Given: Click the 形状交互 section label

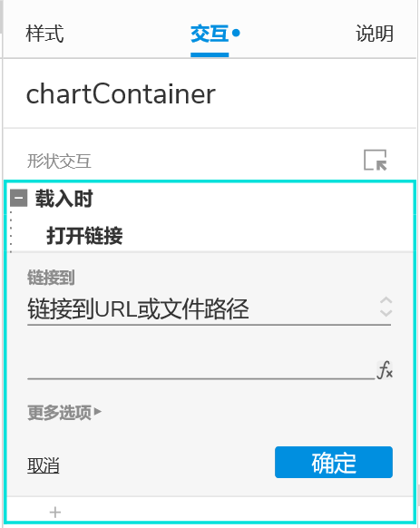Looking at the screenshot, I should click(59, 161).
